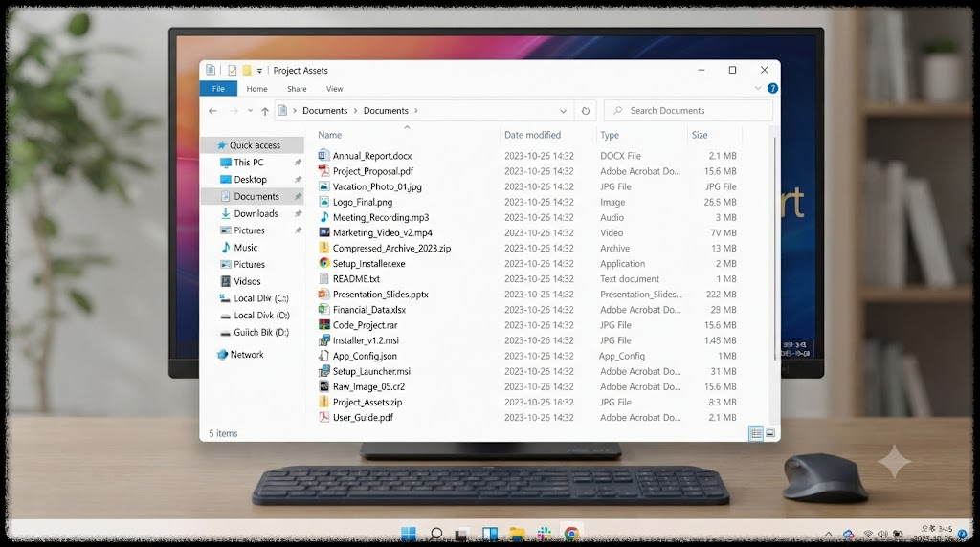Screen dimensions: 980x547
Task: Click the Back navigation arrow
Action: 212,111
